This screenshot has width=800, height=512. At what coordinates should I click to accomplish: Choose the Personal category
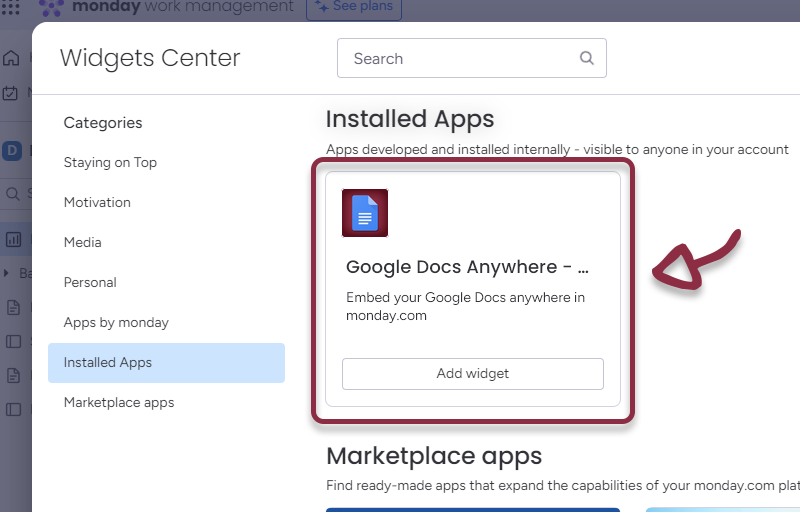tap(90, 282)
